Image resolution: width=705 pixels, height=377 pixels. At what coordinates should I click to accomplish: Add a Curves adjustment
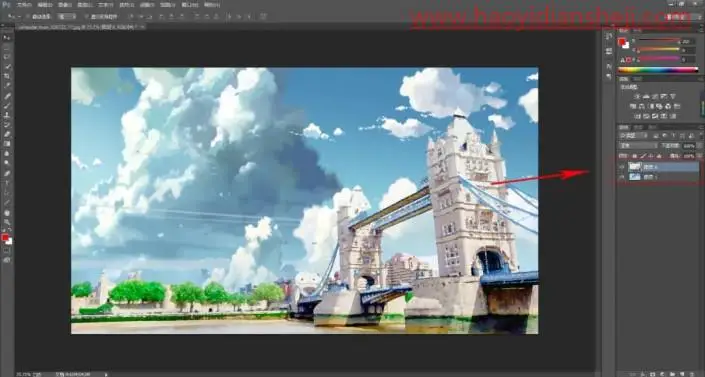655,96
